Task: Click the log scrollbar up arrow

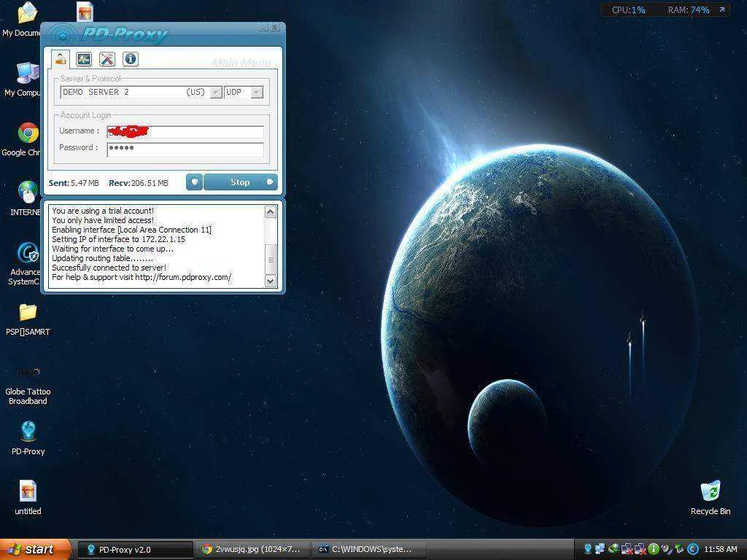Action: click(x=270, y=211)
